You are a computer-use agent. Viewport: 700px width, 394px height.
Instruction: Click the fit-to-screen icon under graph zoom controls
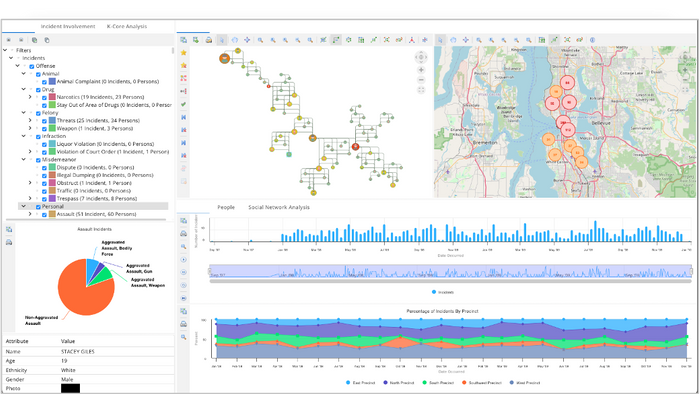pyautogui.click(x=421, y=90)
